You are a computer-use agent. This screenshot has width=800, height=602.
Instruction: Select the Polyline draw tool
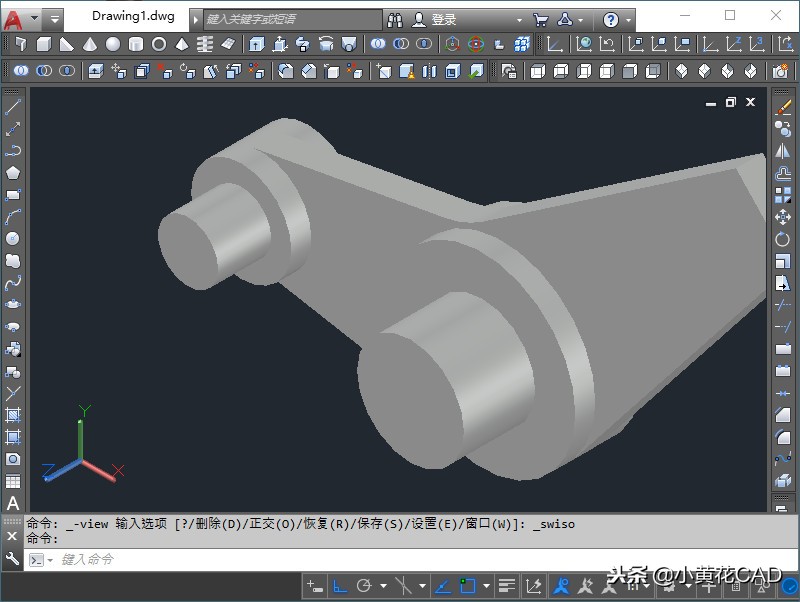pos(13,151)
